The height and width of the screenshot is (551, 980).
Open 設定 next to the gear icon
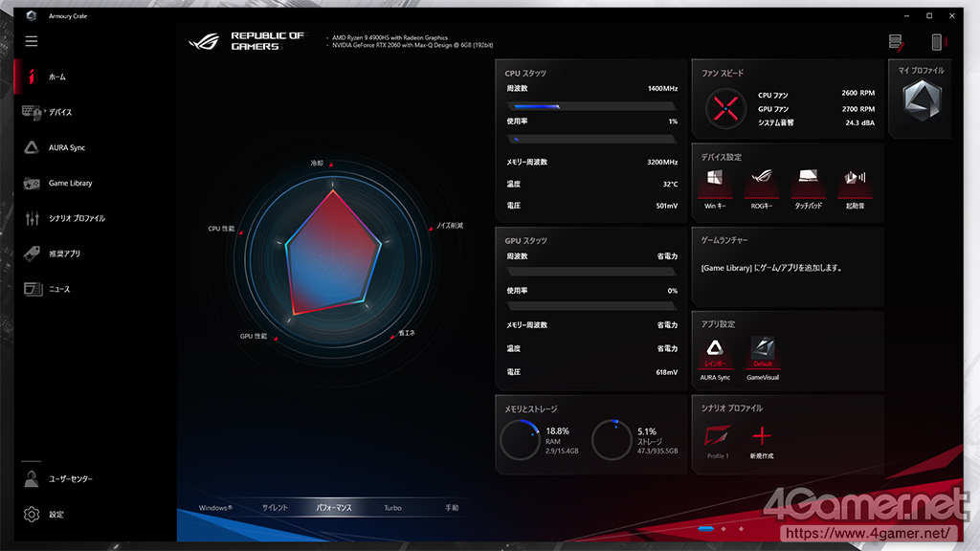(x=56, y=514)
